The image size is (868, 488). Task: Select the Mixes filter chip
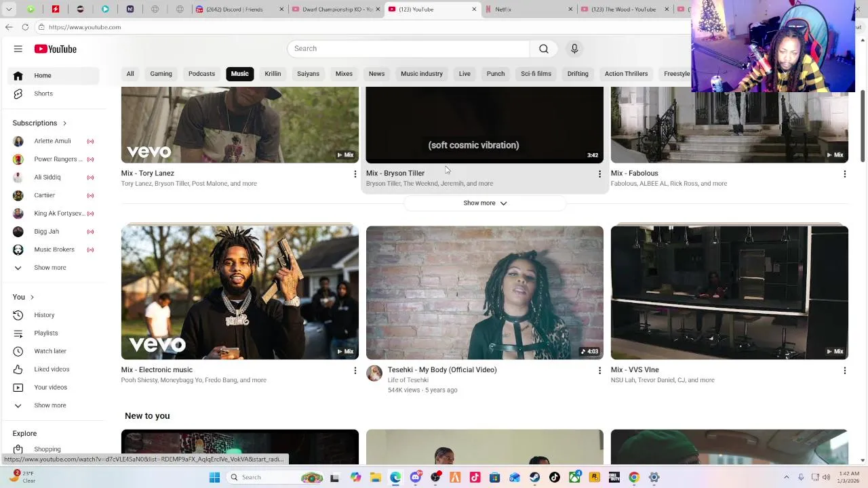click(x=344, y=74)
